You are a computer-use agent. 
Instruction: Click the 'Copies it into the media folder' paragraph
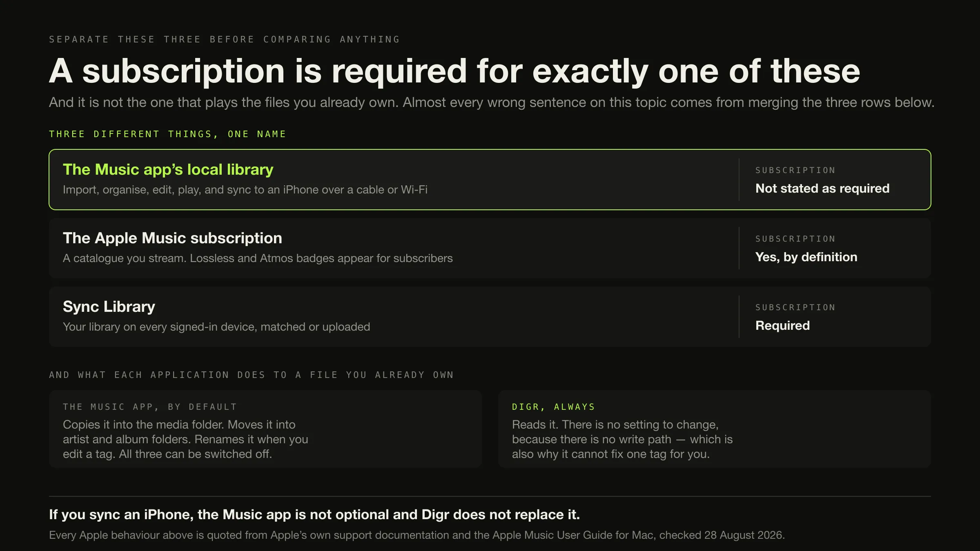point(185,439)
